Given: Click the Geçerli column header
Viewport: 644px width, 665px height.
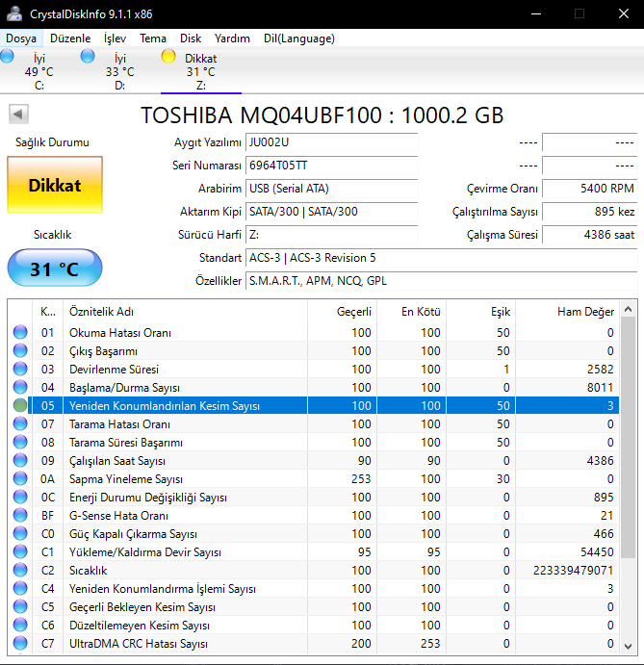Looking at the screenshot, I should tap(342, 312).
